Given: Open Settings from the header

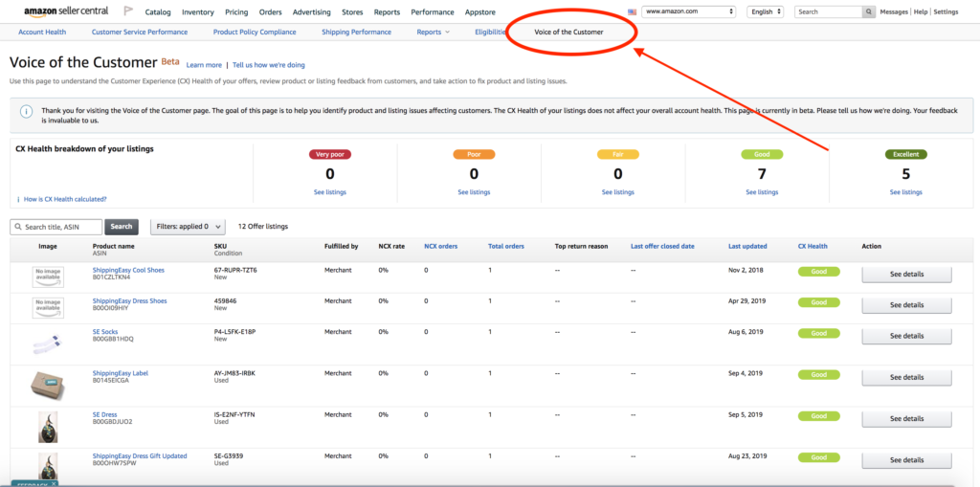Looking at the screenshot, I should click(946, 11).
